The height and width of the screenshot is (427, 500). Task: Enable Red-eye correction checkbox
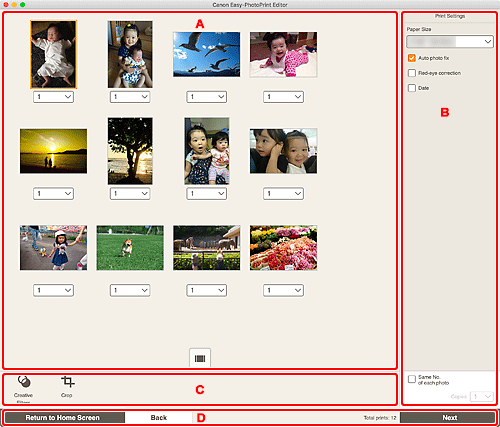click(412, 73)
